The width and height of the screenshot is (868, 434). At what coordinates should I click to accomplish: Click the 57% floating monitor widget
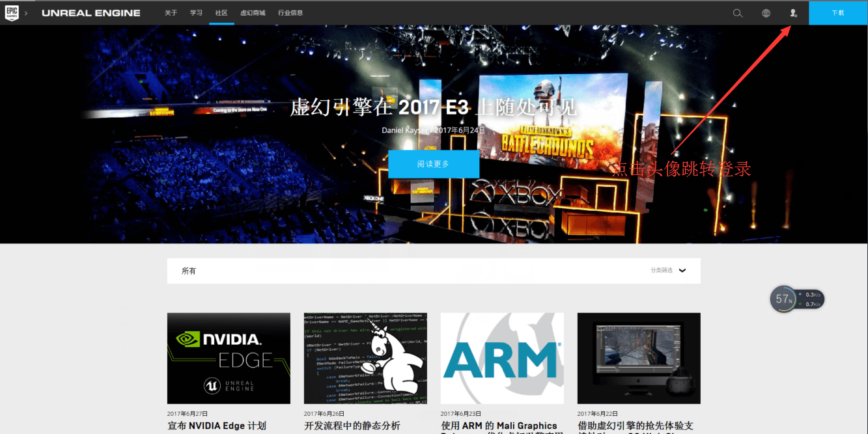[x=783, y=299]
